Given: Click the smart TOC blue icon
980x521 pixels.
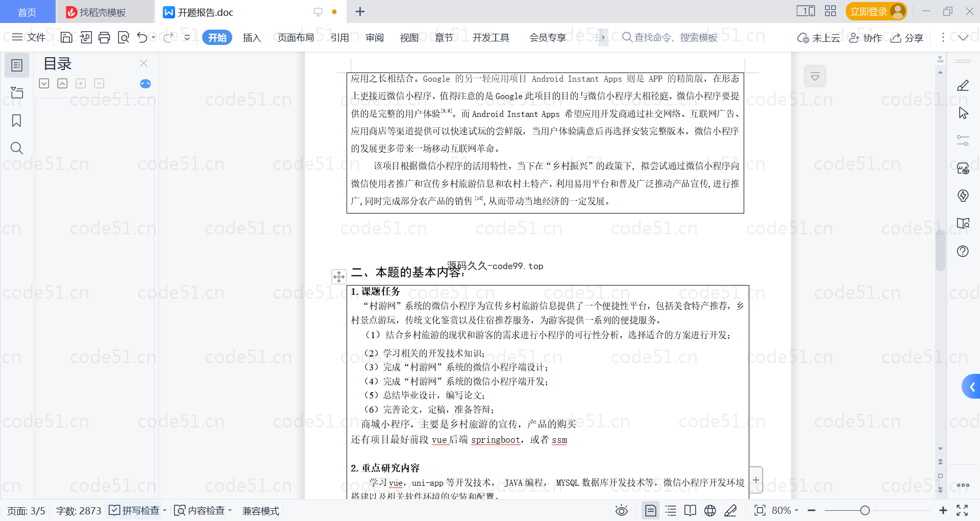Looking at the screenshot, I should (x=145, y=84).
